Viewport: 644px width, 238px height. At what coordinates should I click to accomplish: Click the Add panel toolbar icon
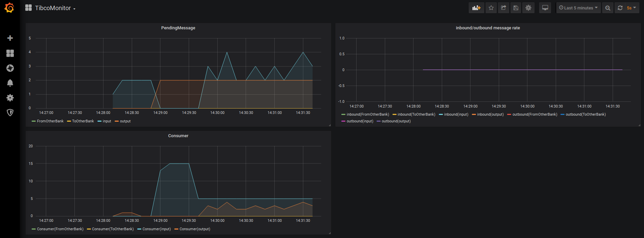pos(476,8)
